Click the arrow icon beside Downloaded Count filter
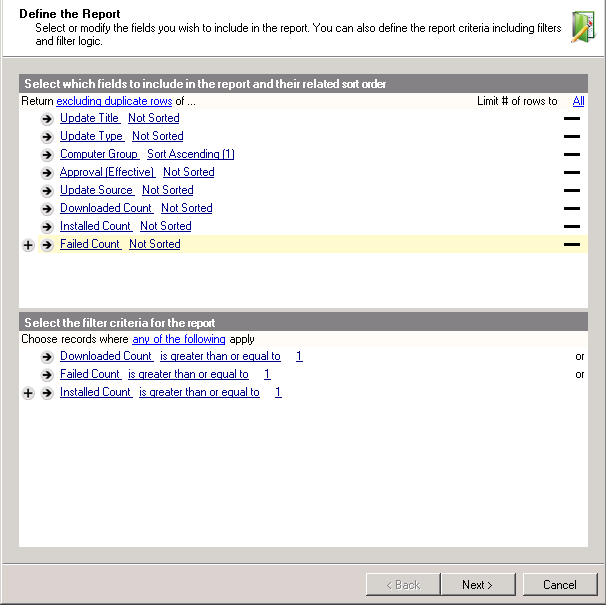Screen dimensions: 606x605 [47, 357]
